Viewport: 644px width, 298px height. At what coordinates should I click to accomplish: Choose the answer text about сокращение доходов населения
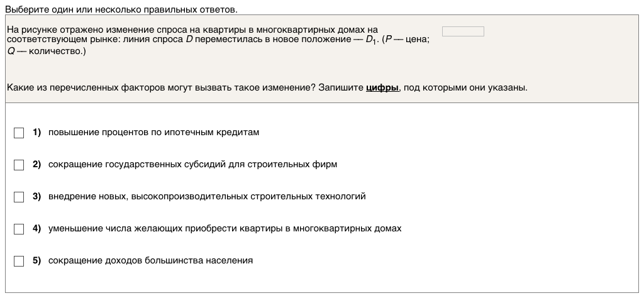click(150, 261)
